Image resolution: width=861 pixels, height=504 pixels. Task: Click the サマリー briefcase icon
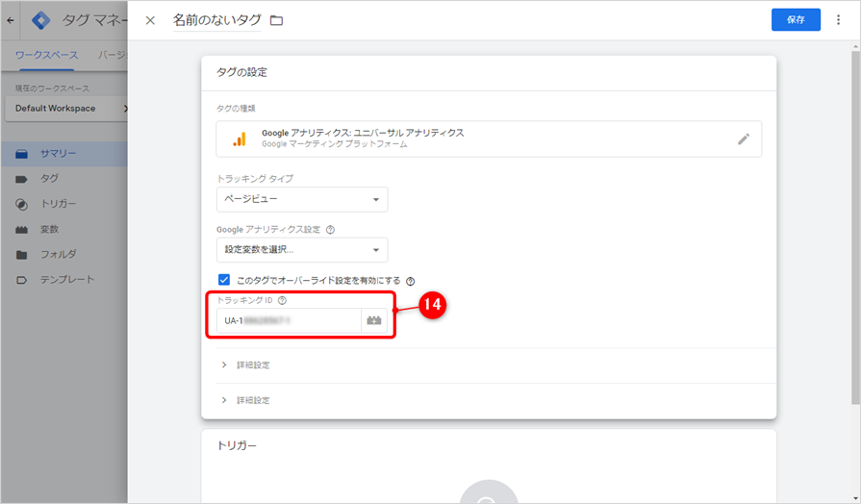[21, 154]
